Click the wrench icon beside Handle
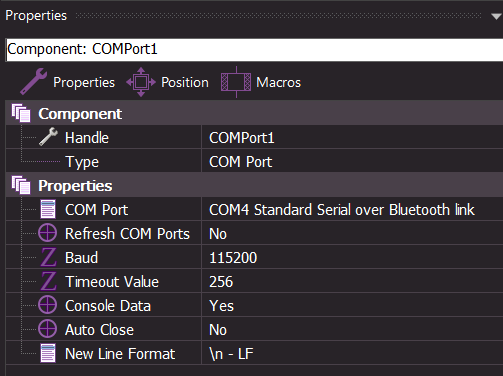 pos(48,137)
